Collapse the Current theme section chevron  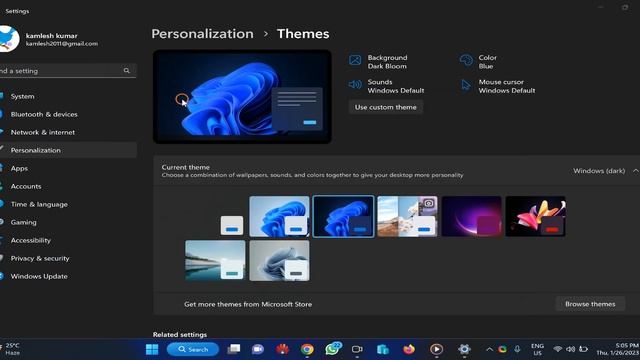tap(635, 171)
